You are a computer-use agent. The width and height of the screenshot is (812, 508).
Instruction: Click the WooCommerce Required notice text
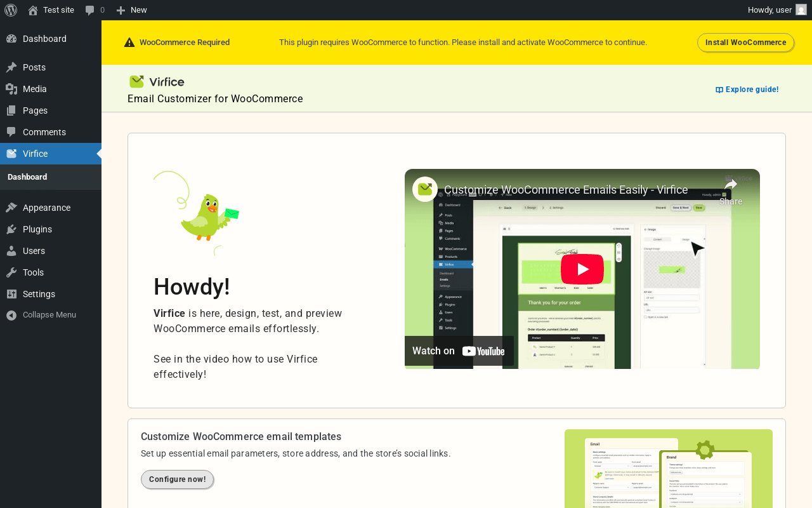click(185, 43)
